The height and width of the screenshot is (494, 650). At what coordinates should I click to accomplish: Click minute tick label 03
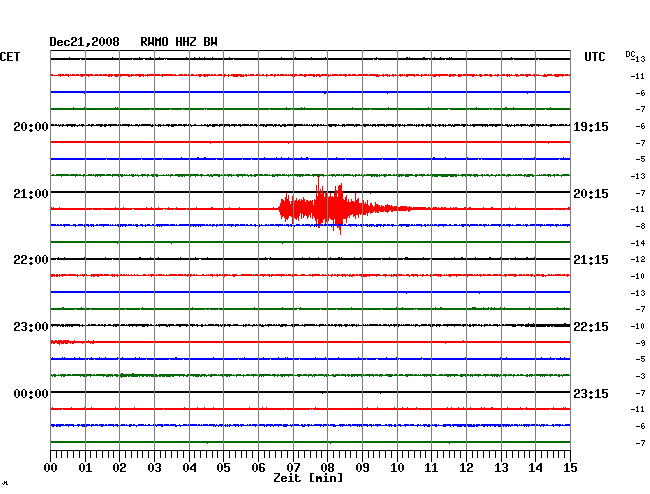click(155, 468)
